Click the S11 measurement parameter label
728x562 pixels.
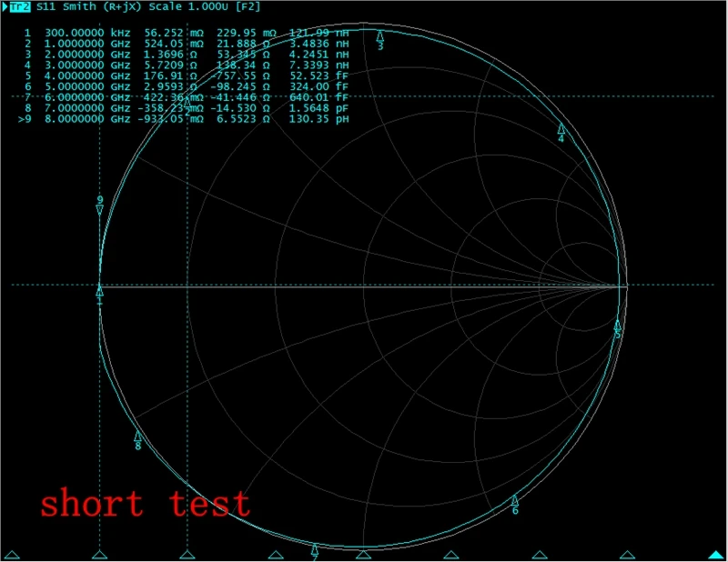pos(46,6)
